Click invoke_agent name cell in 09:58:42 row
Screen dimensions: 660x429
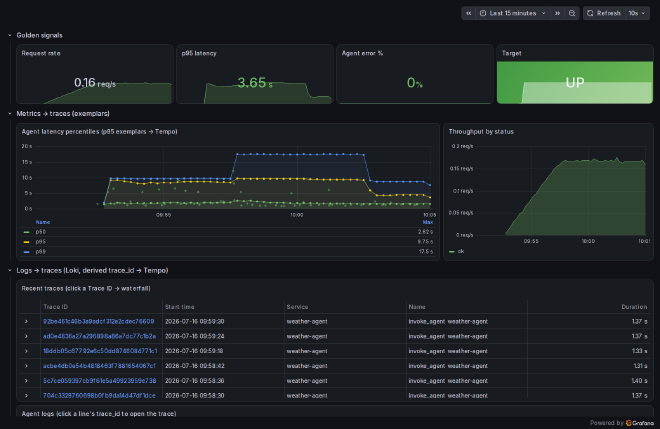(448, 366)
